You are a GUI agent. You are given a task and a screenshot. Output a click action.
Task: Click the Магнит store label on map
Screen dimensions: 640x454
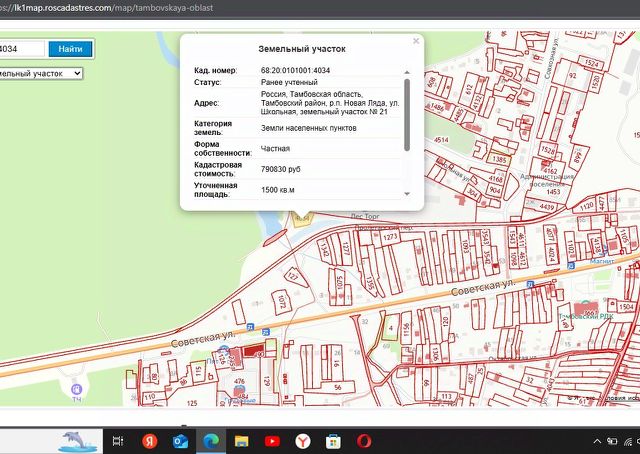[602, 262]
